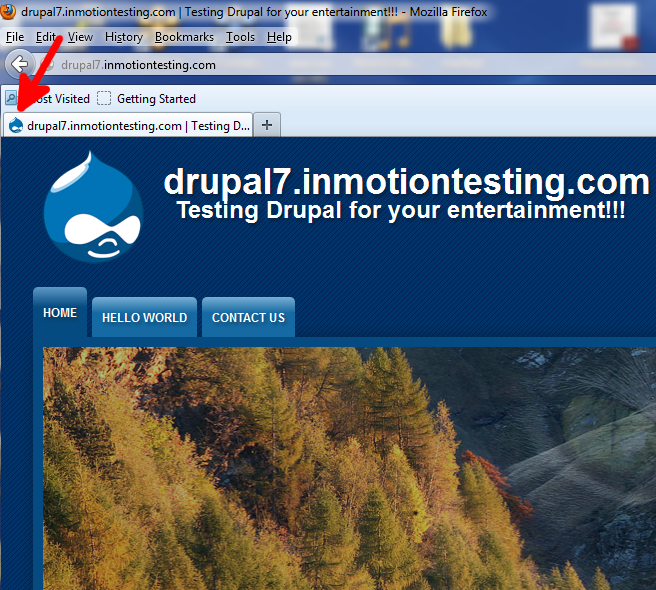
Task: Click the site slogan text
Action: (401, 210)
